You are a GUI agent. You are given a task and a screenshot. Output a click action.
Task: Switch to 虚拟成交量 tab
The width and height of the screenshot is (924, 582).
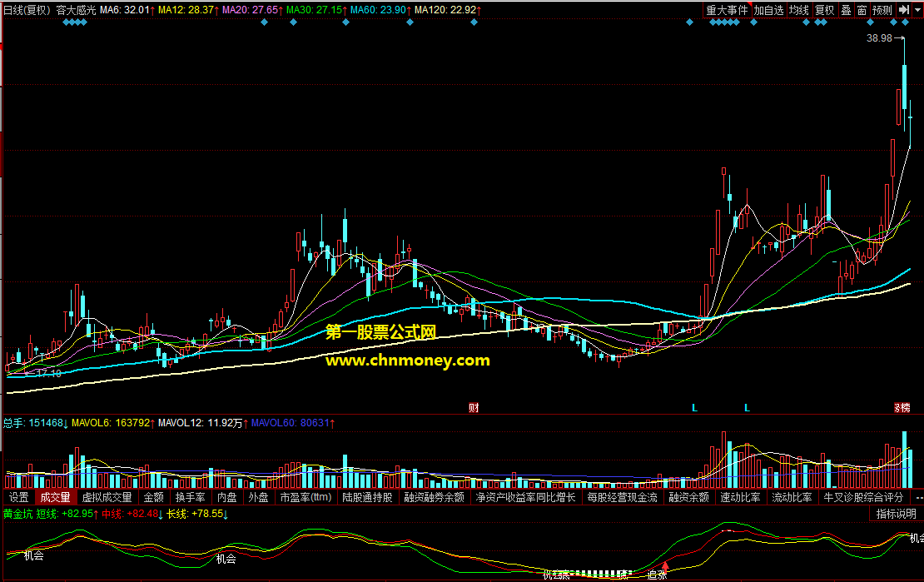point(107,498)
